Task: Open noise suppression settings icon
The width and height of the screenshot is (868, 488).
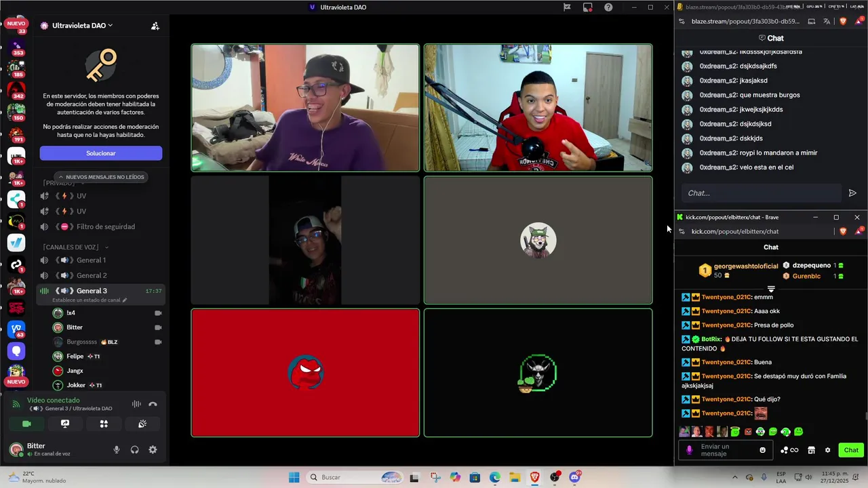Action: click(136, 404)
